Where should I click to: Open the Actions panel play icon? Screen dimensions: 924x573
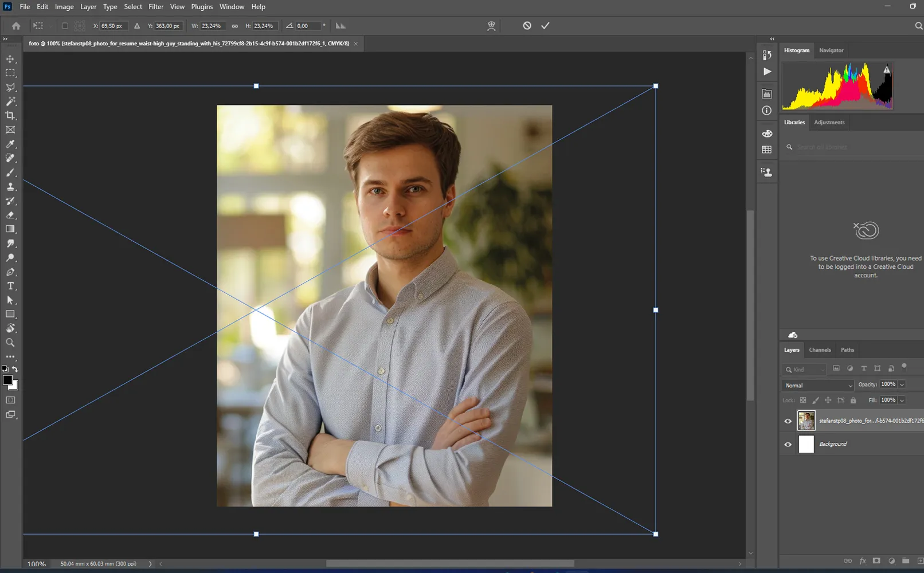tap(767, 72)
